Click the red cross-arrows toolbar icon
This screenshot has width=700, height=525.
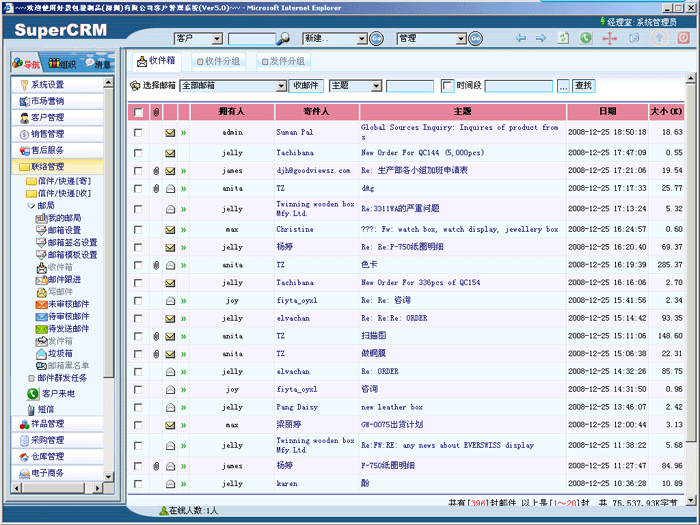(x=609, y=38)
